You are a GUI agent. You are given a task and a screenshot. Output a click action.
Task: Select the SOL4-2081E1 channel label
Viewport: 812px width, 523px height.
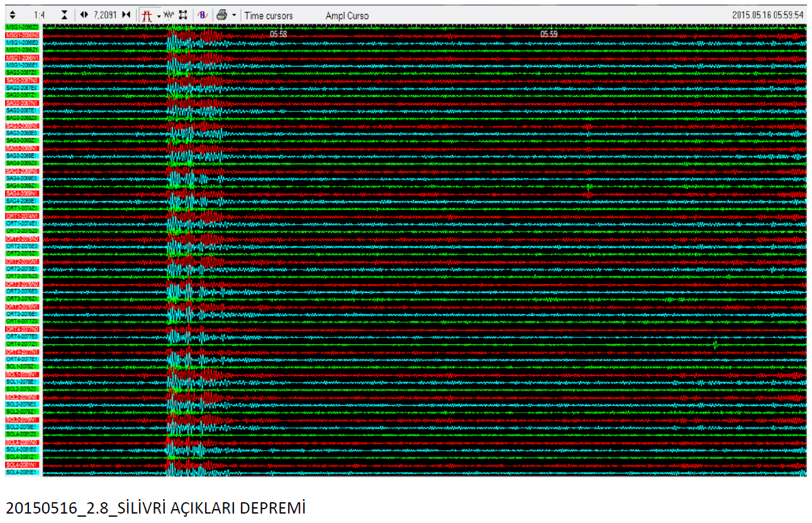click(x=22, y=473)
